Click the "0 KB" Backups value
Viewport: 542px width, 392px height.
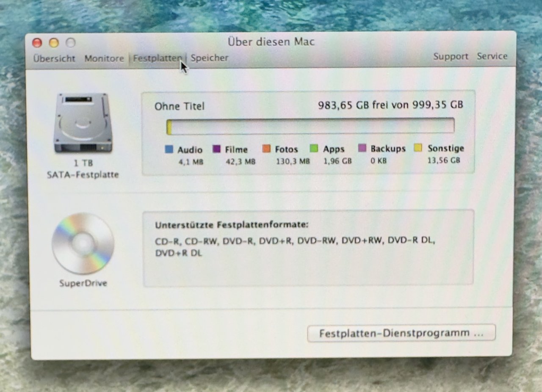[x=379, y=161]
